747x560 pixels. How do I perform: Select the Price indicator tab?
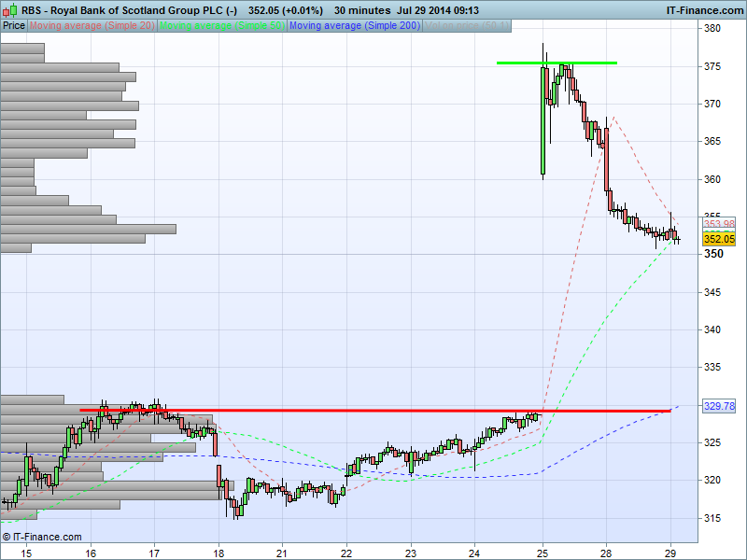pos(14,25)
